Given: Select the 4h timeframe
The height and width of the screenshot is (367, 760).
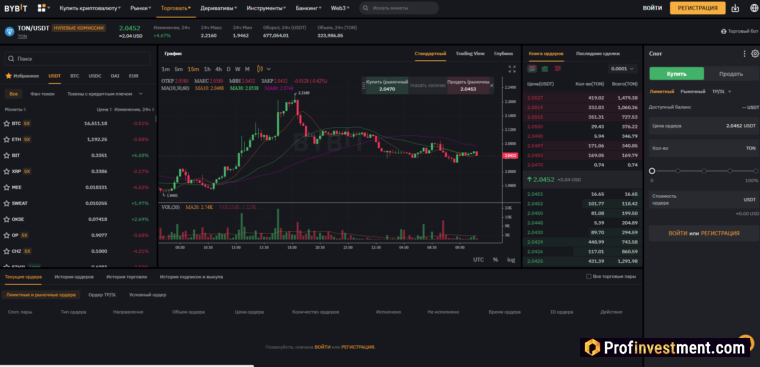Looking at the screenshot, I should tap(219, 69).
